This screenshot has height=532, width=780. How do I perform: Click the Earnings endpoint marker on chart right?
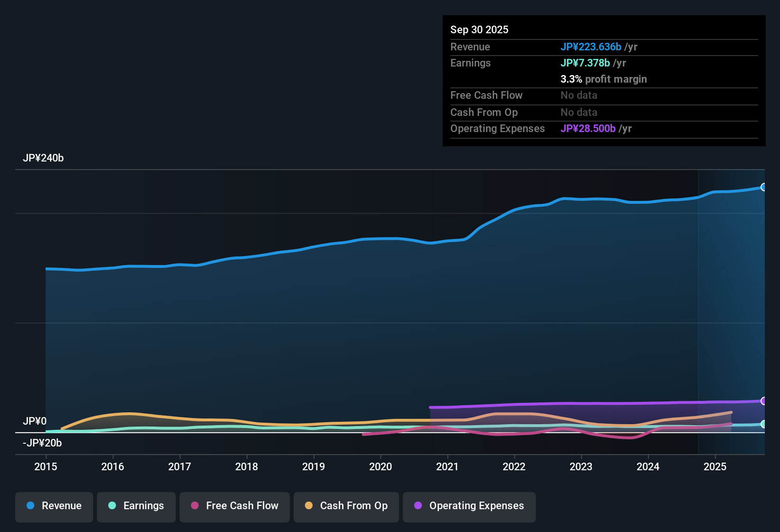764,424
